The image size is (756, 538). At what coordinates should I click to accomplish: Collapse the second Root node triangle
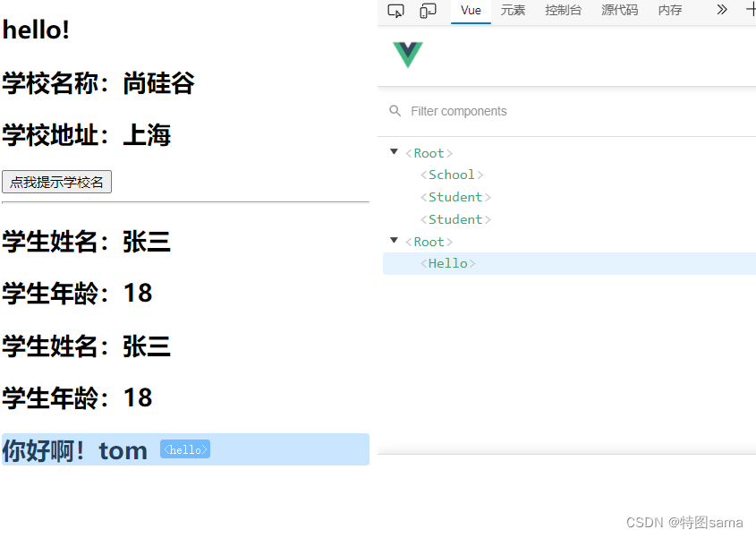point(394,242)
